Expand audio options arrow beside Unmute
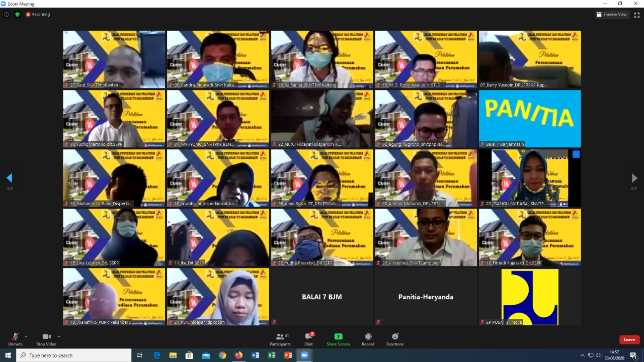Screen dimensions: 644x362 tap(26, 337)
